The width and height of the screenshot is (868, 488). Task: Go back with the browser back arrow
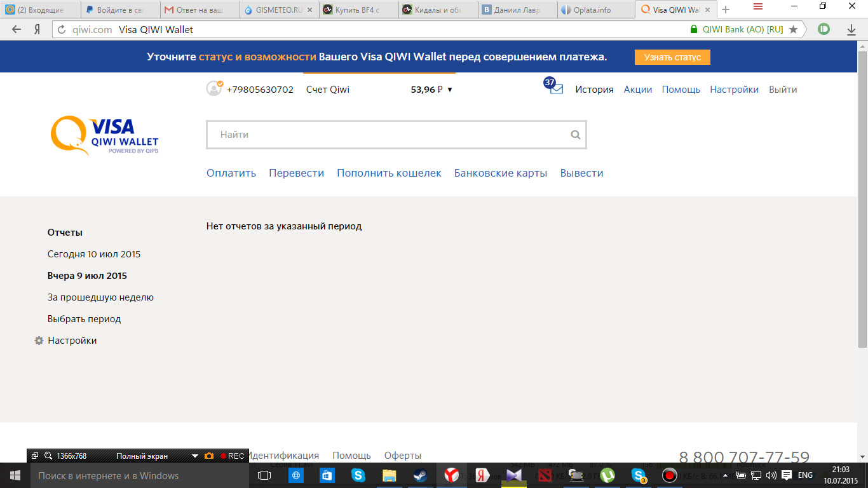coord(17,29)
